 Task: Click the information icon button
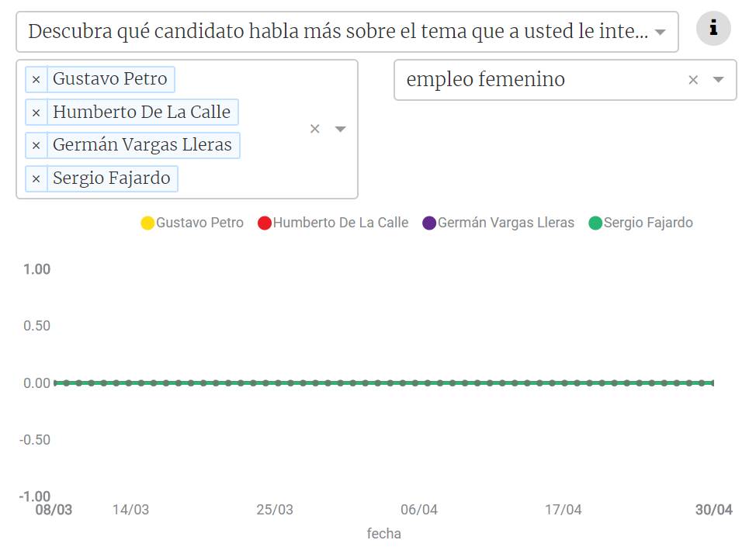pos(713,29)
